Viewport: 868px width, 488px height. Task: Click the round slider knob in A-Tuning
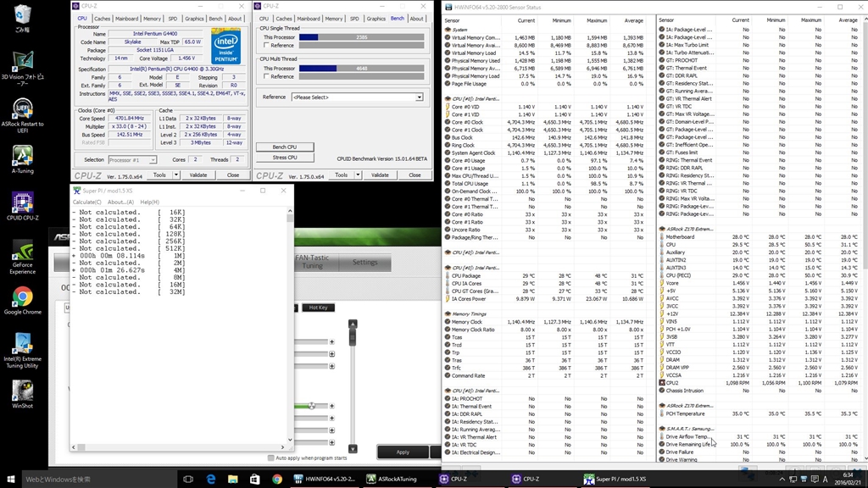click(x=312, y=406)
